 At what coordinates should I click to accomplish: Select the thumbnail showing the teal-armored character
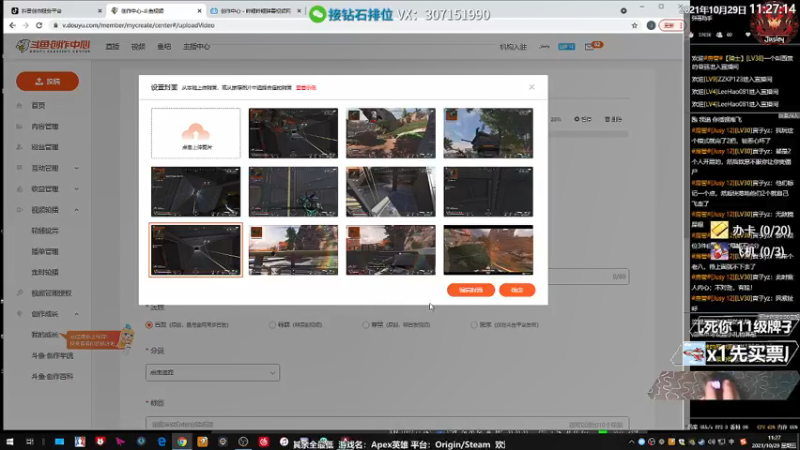tap(293, 192)
